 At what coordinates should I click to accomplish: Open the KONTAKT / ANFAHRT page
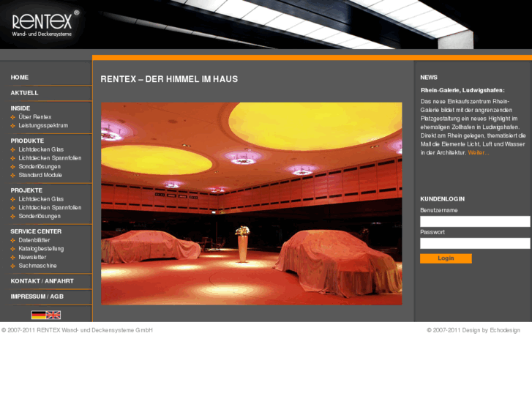(42, 281)
